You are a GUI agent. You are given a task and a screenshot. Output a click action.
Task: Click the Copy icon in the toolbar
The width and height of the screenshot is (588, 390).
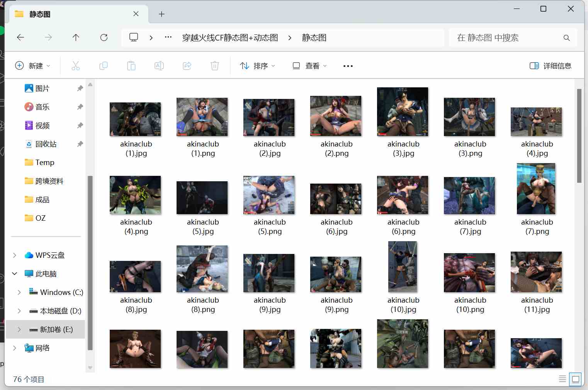coord(103,66)
